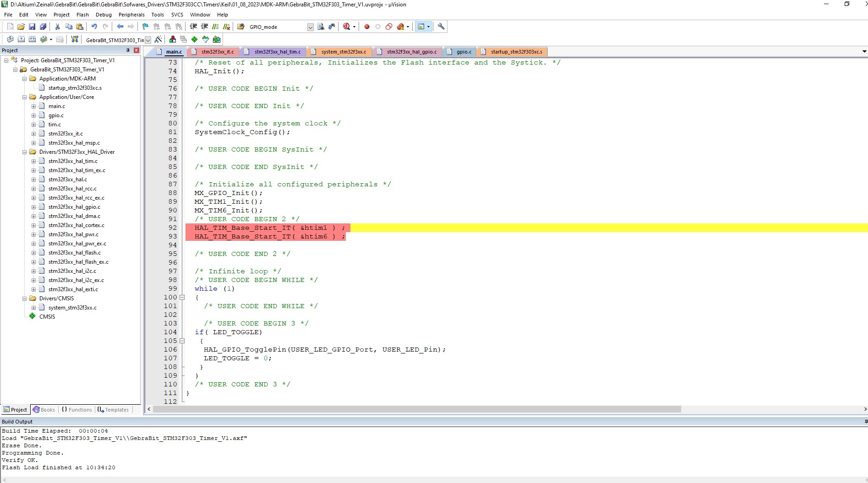Image resolution: width=868 pixels, height=483 pixels.
Task: Click the Paste clipboard icon
Action: (x=80, y=27)
